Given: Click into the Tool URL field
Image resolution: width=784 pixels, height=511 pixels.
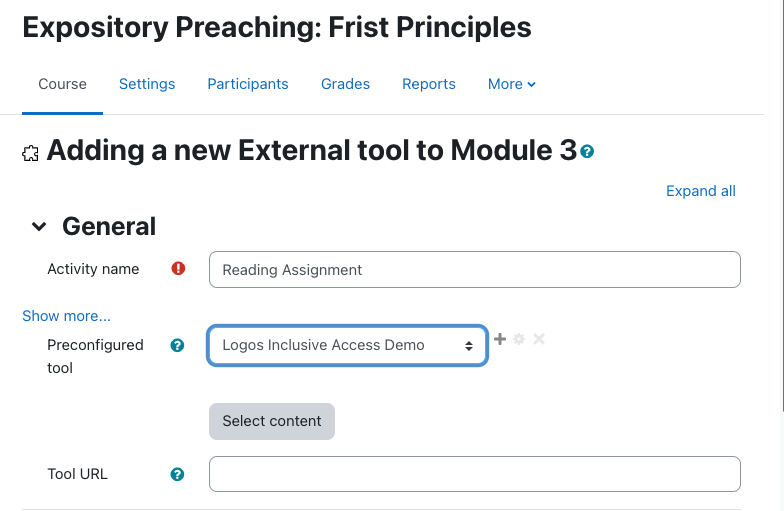Looking at the screenshot, I should [x=474, y=474].
